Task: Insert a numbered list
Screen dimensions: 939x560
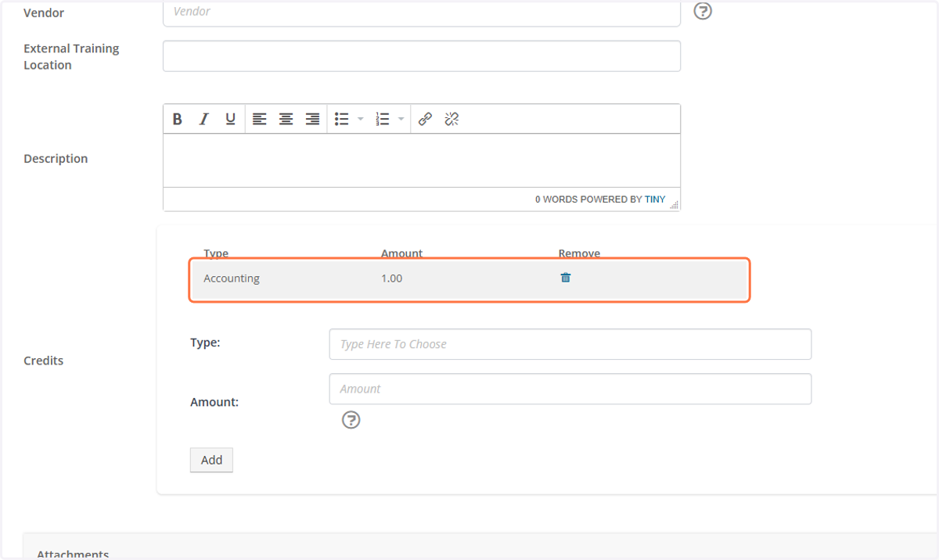Action: pos(383,119)
